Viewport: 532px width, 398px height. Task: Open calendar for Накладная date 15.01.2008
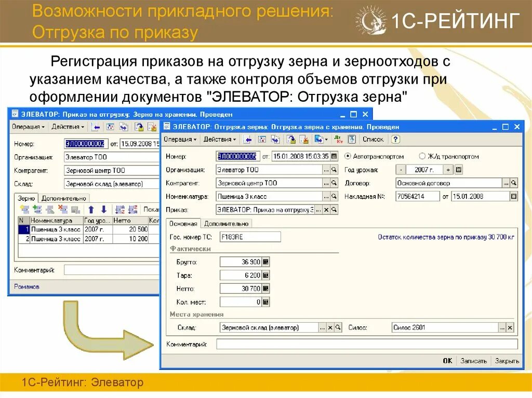(514, 196)
